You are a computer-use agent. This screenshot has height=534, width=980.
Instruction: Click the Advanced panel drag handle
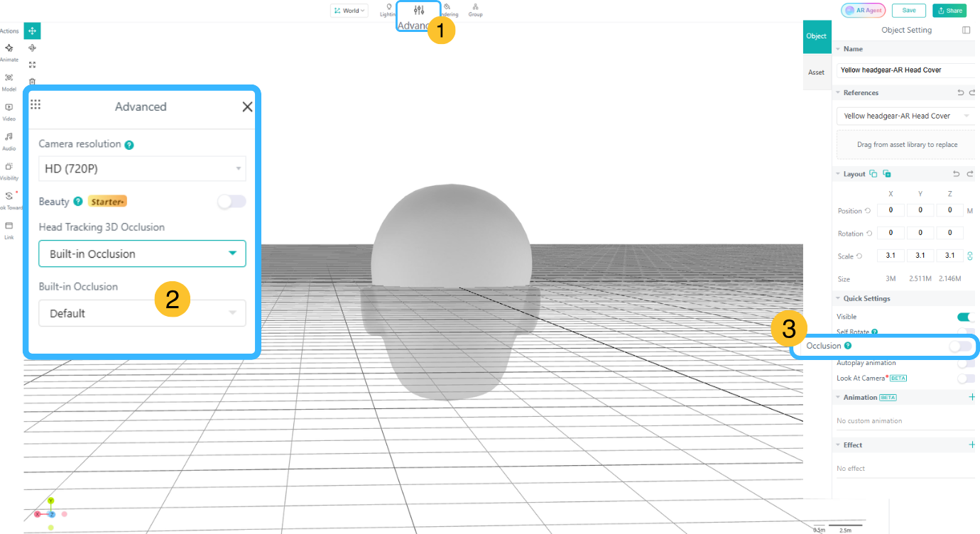(x=36, y=104)
